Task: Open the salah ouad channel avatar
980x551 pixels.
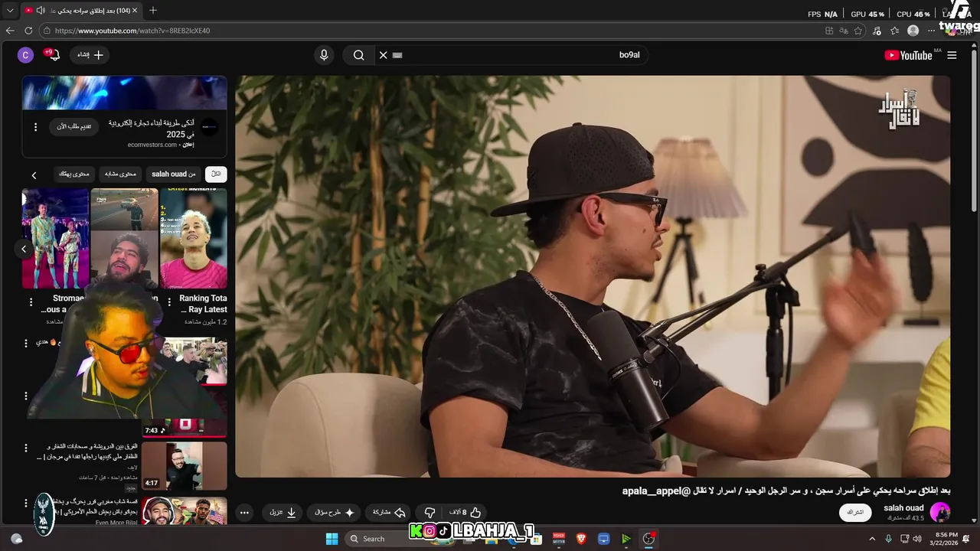Action: coord(939,512)
